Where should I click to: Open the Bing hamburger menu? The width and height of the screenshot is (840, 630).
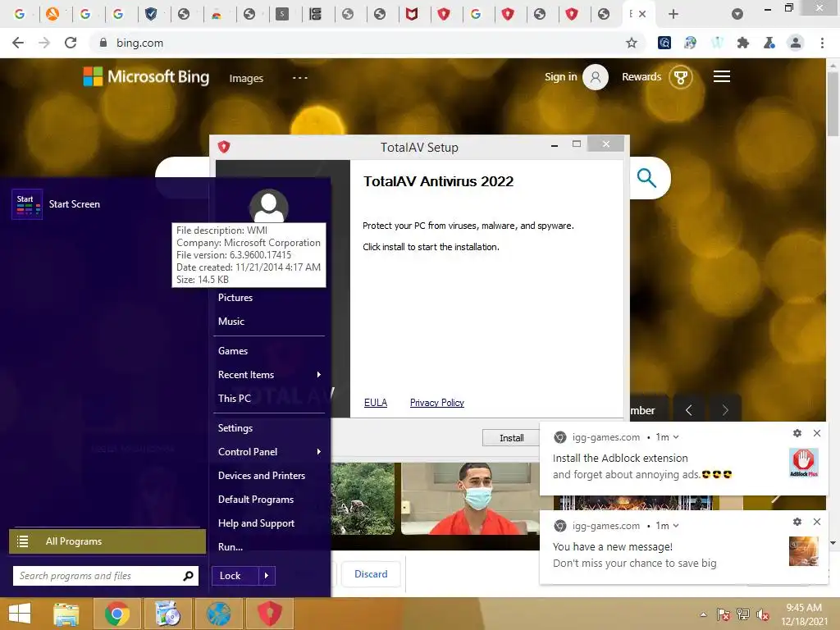pyautogui.click(x=722, y=76)
